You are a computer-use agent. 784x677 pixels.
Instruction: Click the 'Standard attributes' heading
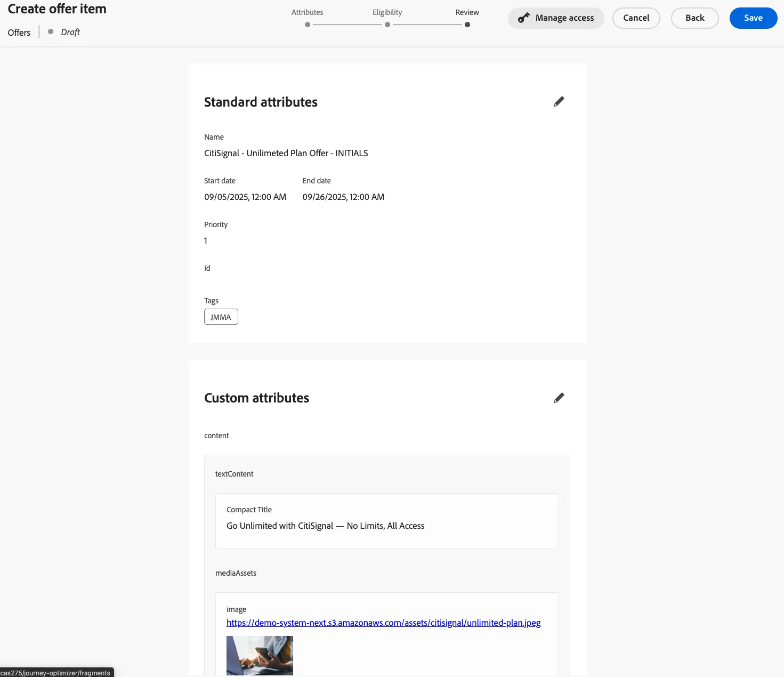point(261,102)
